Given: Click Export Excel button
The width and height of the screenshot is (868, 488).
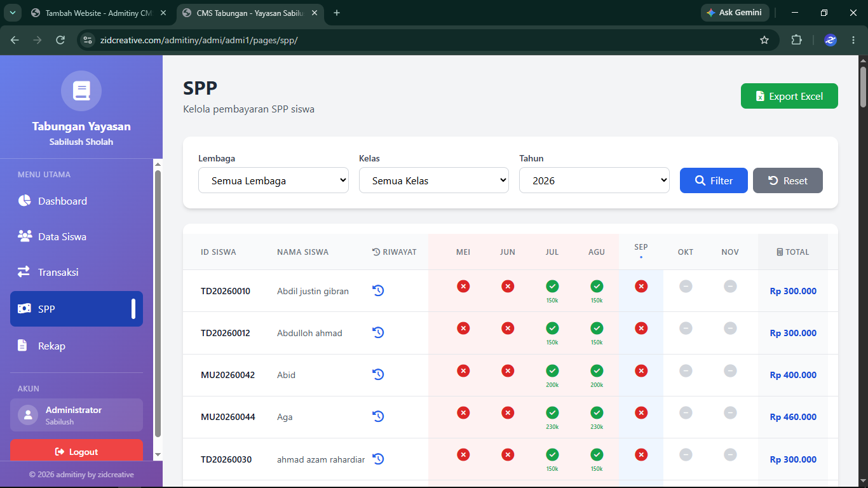Looking at the screenshot, I should (x=789, y=96).
